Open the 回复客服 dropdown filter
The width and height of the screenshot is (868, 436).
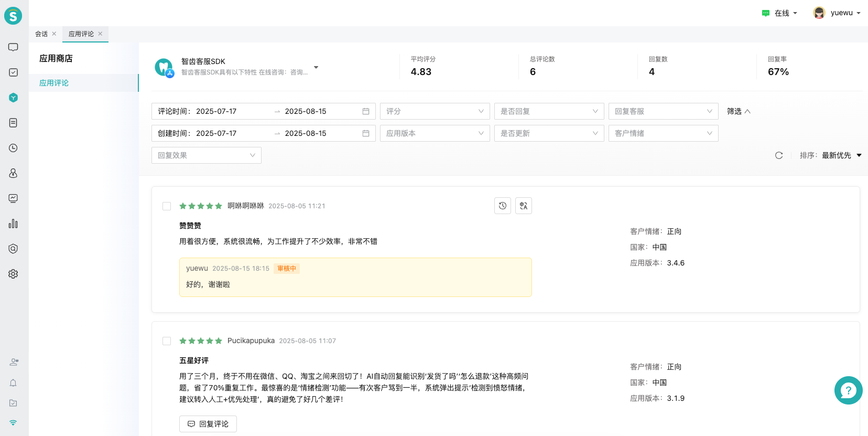tap(664, 111)
